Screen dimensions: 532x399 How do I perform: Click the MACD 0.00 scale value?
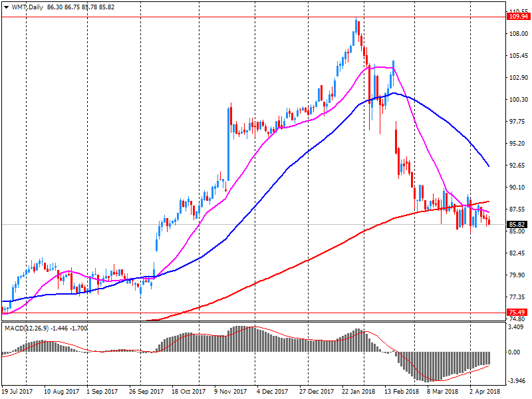coord(514,352)
